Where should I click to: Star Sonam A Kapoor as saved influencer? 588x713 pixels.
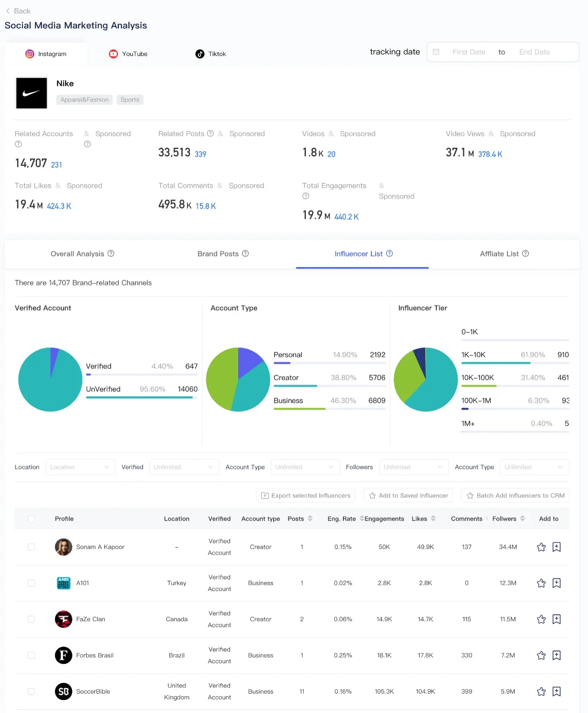[541, 547]
